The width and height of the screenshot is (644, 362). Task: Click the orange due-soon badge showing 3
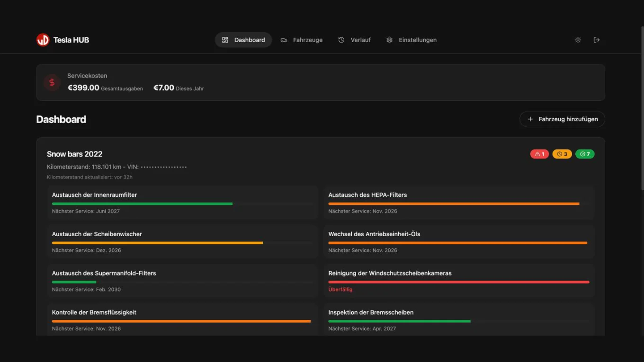tap(562, 154)
